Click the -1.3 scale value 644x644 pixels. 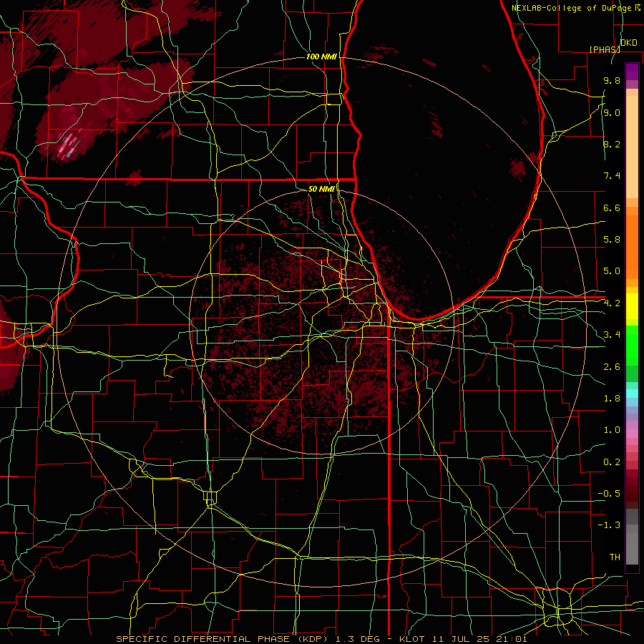point(609,525)
